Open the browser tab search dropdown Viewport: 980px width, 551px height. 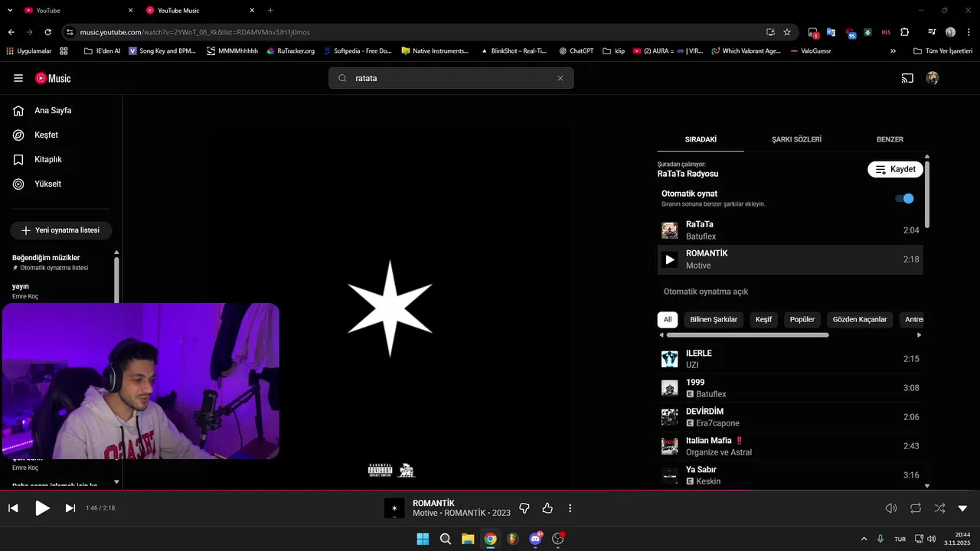(9, 10)
